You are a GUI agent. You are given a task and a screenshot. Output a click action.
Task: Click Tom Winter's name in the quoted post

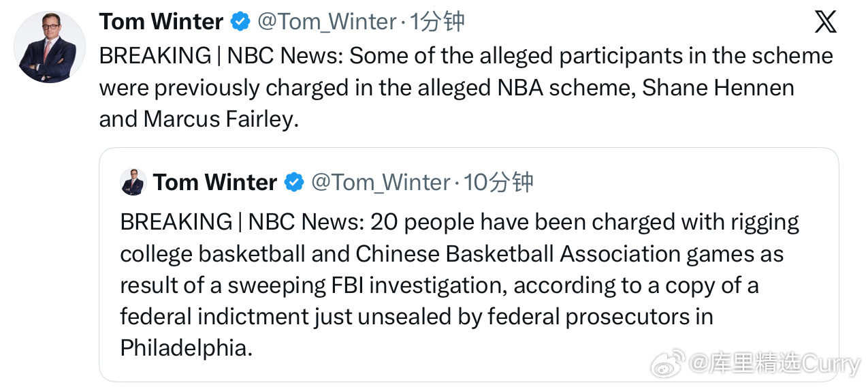(x=215, y=182)
